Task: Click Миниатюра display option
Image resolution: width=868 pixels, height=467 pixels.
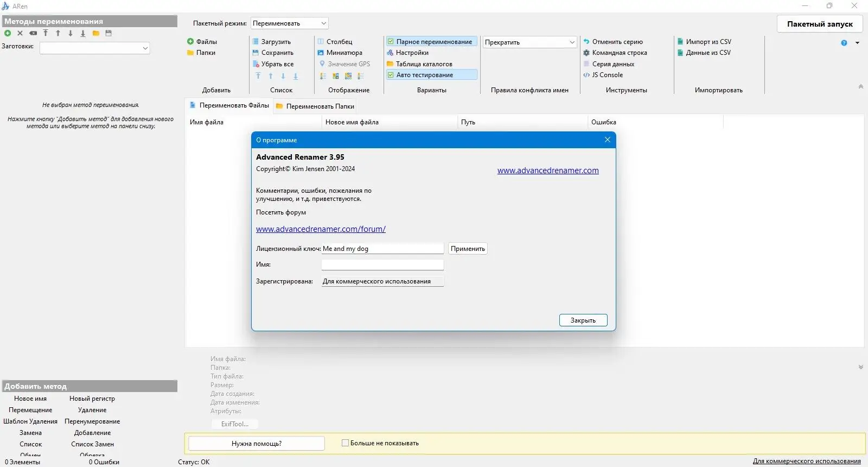Action: tap(340, 53)
